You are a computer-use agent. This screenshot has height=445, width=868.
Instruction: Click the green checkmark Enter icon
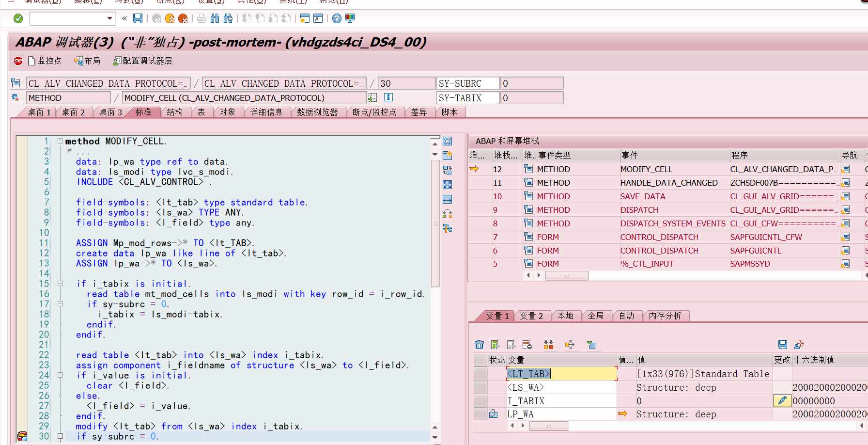[x=18, y=18]
